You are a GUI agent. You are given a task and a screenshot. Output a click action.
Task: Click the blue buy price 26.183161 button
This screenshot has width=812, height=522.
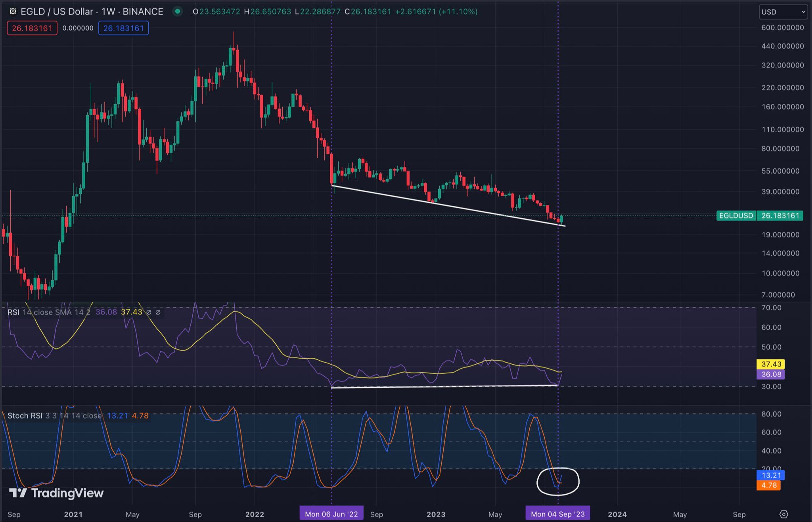point(124,28)
